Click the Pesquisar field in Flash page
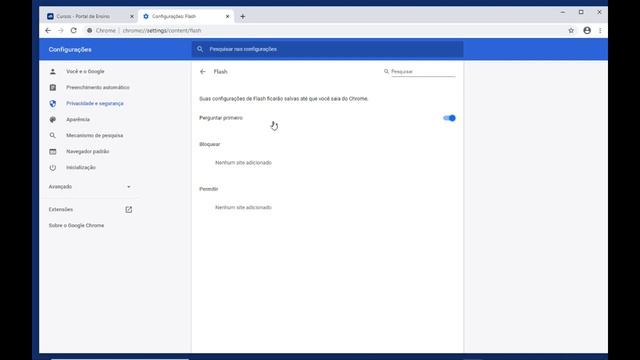640x360 pixels. pos(423,72)
